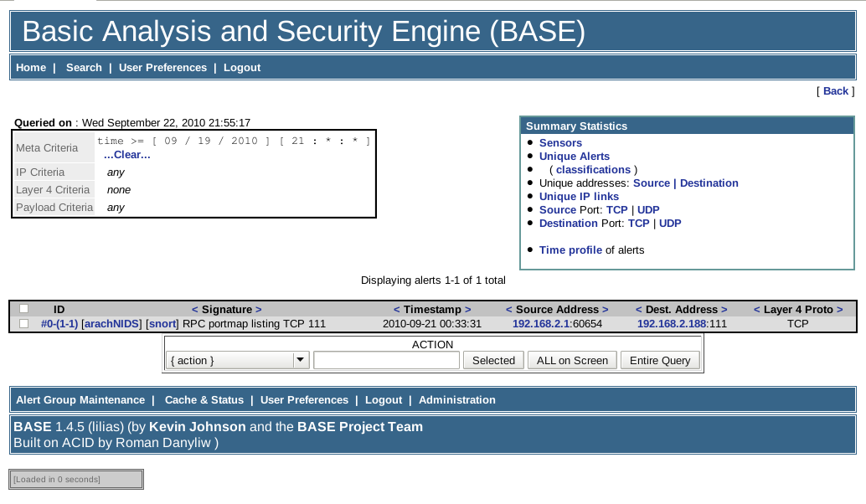Click the timestamp 2010-09-21 00:33:31
866x504 pixels.
click(432, 324)
